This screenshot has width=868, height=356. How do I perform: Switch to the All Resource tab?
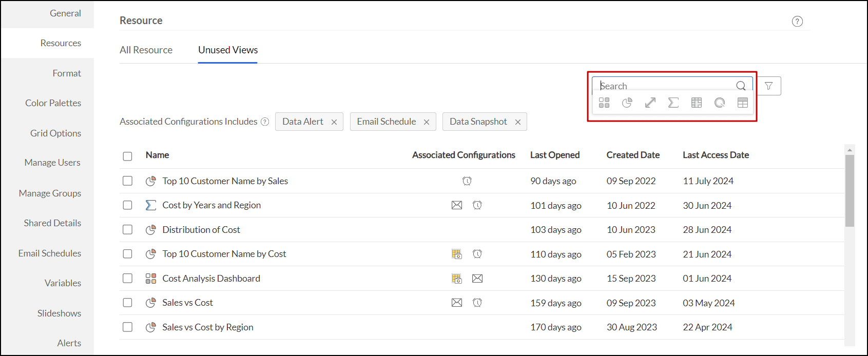tap(146, 50)
